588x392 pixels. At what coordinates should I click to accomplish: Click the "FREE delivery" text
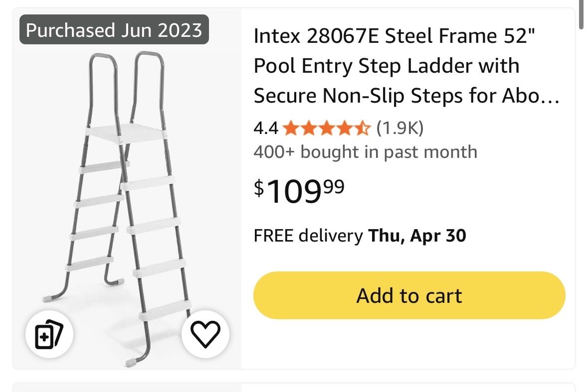(308, 236)
